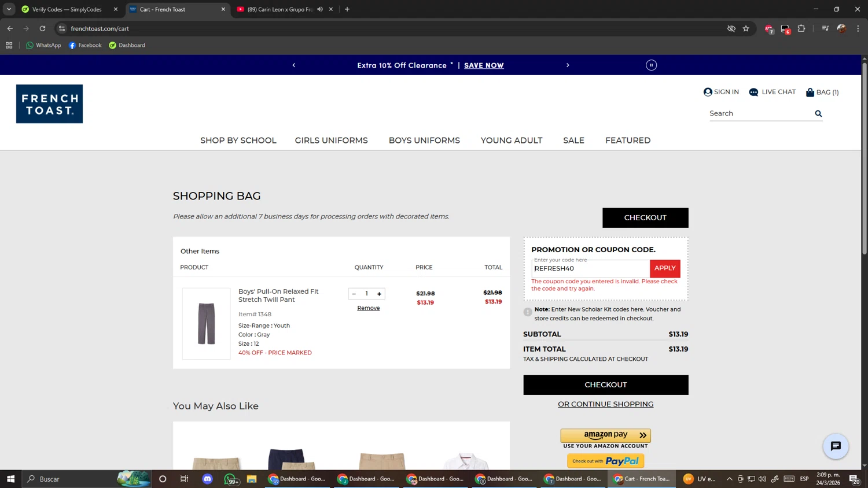The image size is (868, 488).
Task: Open the Facebook bookmark
Action: [x=85, y=45]
